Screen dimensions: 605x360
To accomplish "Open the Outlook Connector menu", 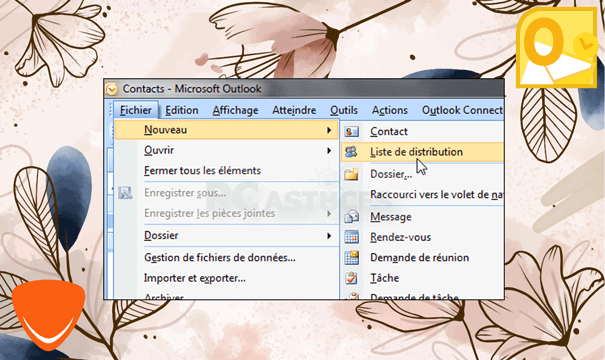I will click(462, 110).
